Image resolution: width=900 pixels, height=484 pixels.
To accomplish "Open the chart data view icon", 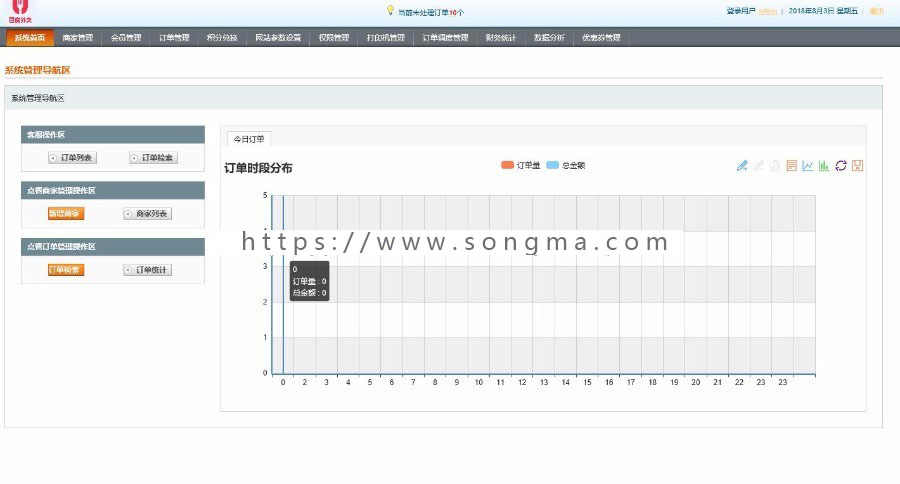I will pyautogui.click(x=792, y=166).
